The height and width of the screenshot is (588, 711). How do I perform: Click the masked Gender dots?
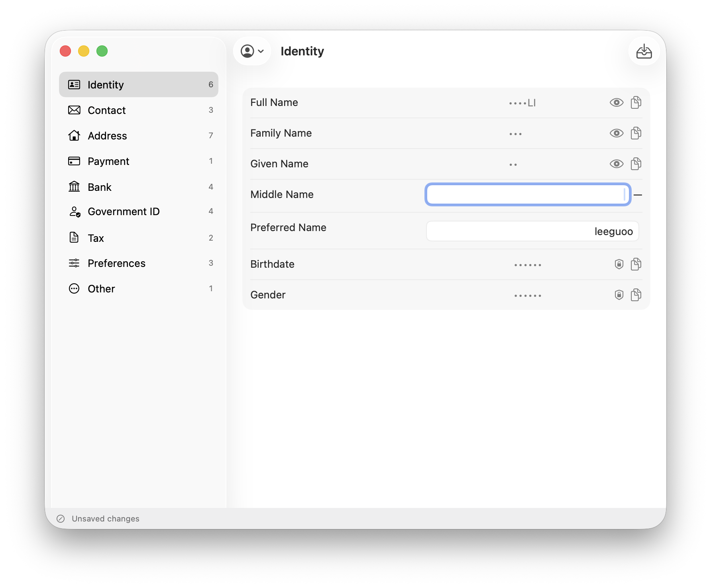coord(528,296)
